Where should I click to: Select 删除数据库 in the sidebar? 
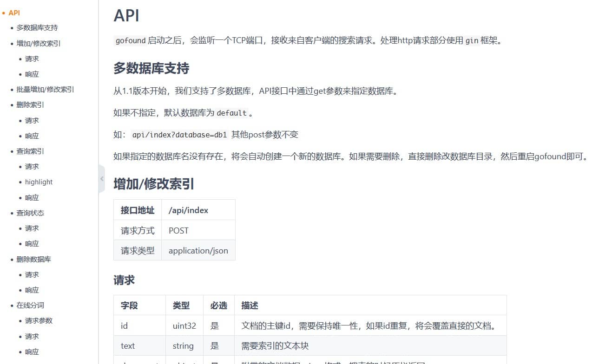(33, 260)
